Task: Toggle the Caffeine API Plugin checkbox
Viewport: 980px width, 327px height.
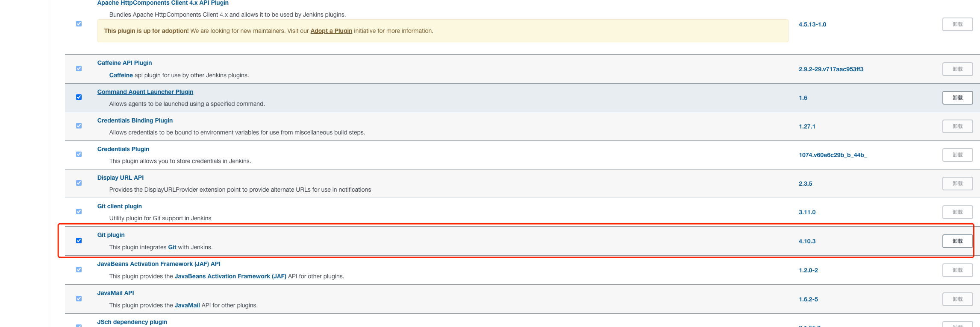Action: pyautogui.click(x=79, y=69)
